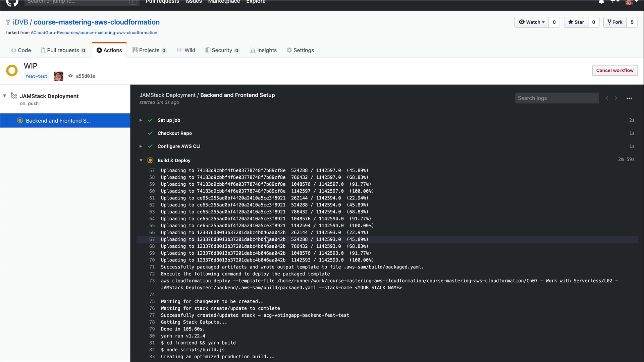This screenshot has width=644, height=362.
Task: Click the Fork repository button
Action: [x=615, y=22]
